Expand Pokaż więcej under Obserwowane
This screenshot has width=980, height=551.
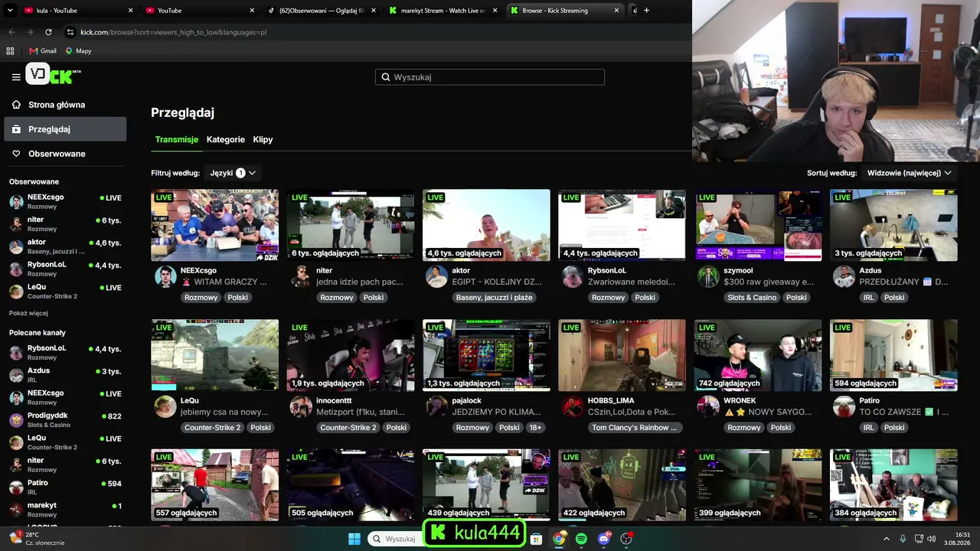point(28,313)
